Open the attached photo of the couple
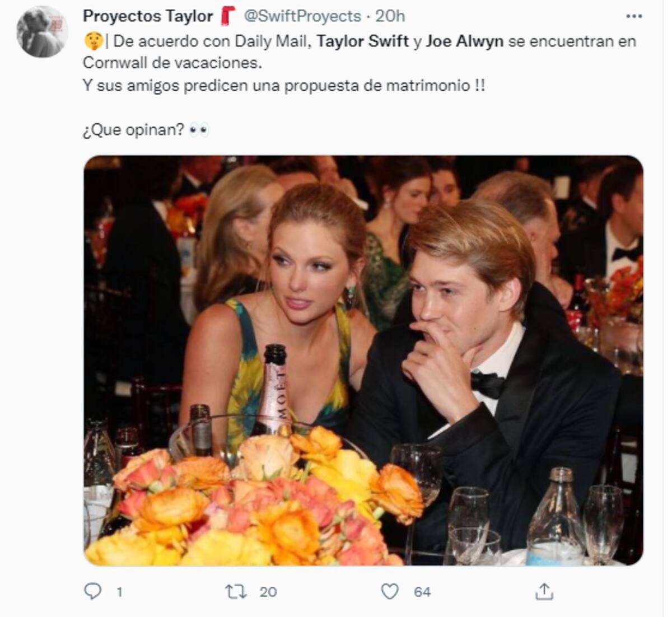The width and height of the screenshot is (672, 617). (363, 361)
